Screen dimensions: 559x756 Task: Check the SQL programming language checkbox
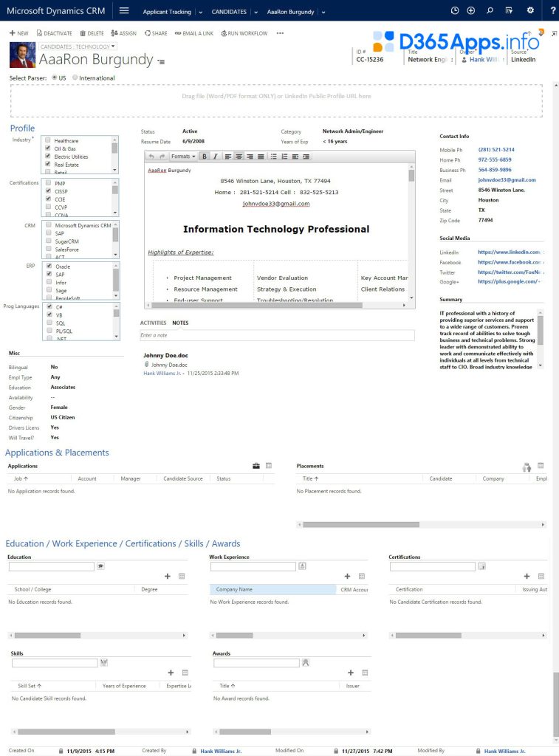(x=49, y=323)
